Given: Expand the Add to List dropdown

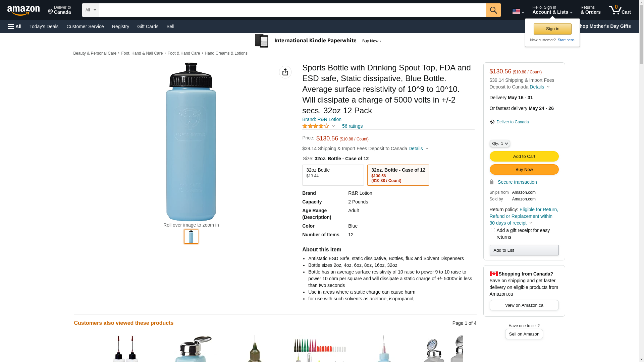Looking at the screenshot, I should tap(524, 250).
